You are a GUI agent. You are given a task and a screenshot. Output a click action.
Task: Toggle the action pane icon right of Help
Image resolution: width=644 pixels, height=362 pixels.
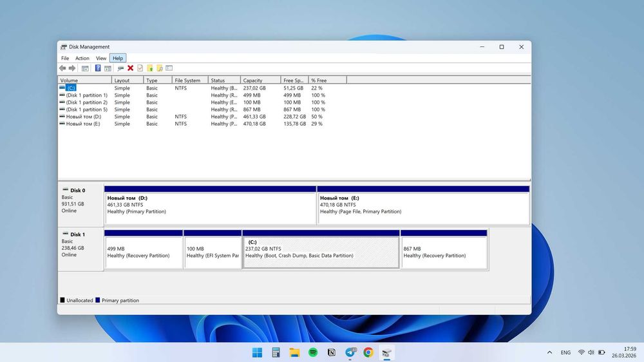coord(108,68)
